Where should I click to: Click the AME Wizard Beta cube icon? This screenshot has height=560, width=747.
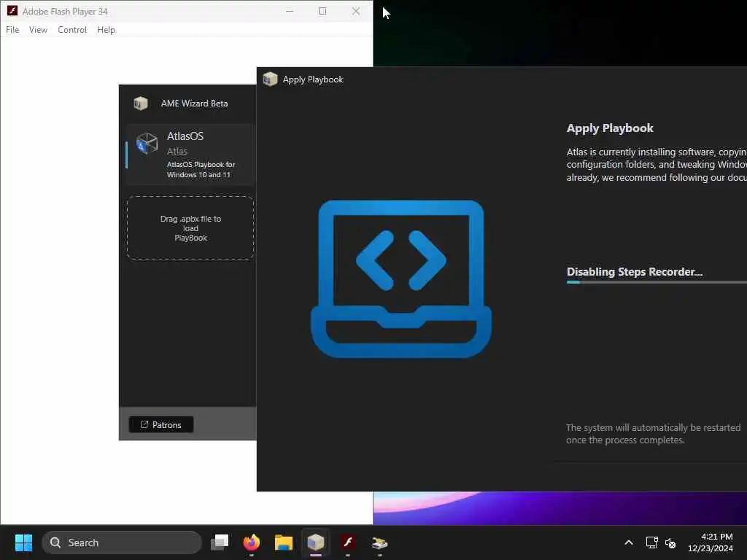(x=141, y=104)
